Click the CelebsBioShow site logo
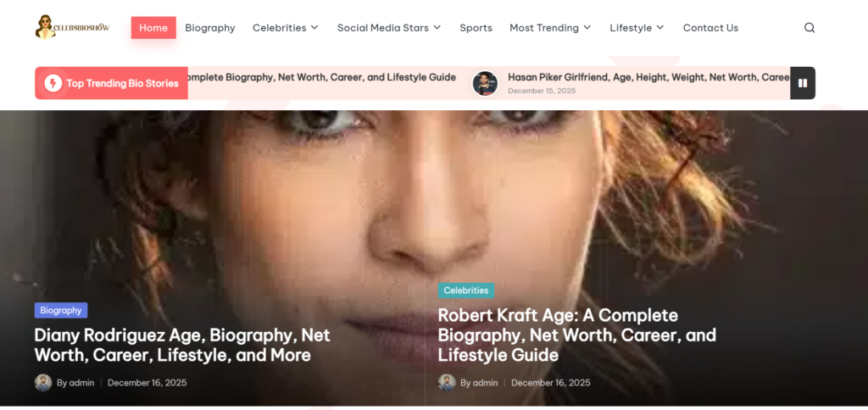The height and width of the screenshot is (410, 868). pos(72,27)
